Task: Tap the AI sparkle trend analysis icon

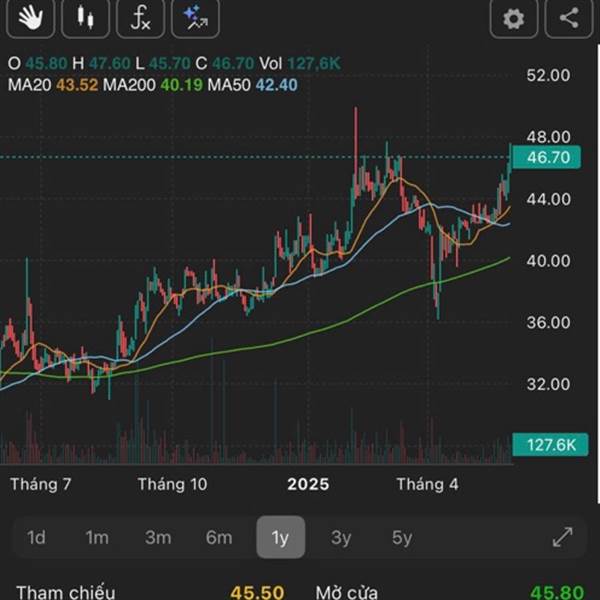Action: pos(196,18)
